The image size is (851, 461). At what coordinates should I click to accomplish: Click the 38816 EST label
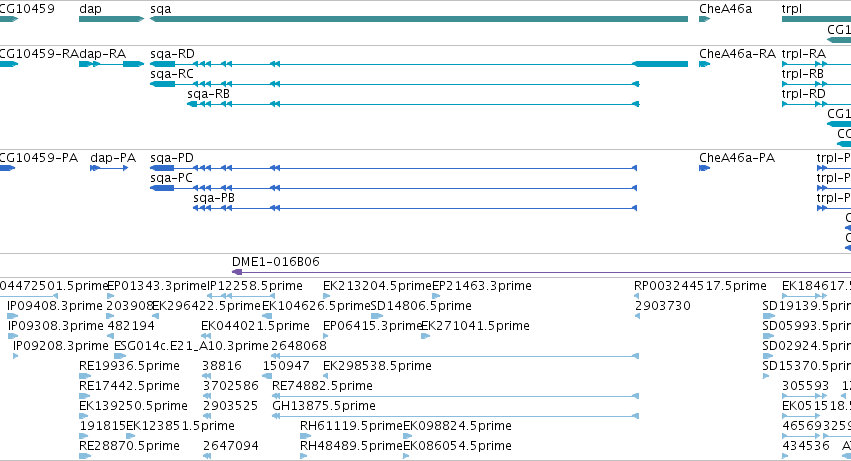(x=221, y=366)
